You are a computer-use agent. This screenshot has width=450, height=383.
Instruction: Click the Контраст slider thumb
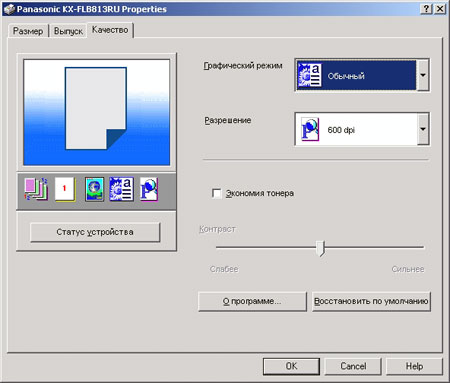320,248
